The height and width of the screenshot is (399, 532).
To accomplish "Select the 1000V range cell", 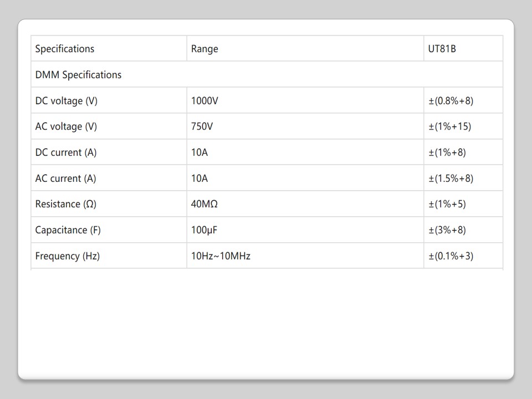I will pos(204,101).
